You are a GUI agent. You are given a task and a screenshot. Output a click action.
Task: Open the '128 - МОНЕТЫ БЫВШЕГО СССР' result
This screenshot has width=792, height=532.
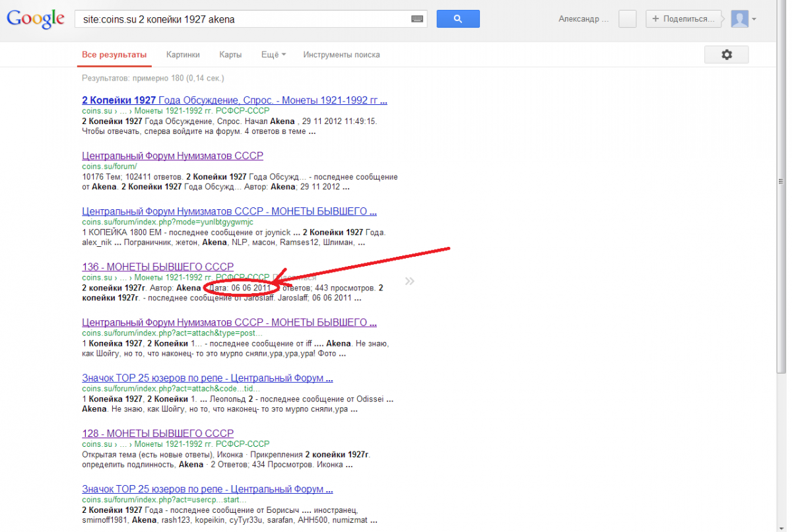click(158, 434)
